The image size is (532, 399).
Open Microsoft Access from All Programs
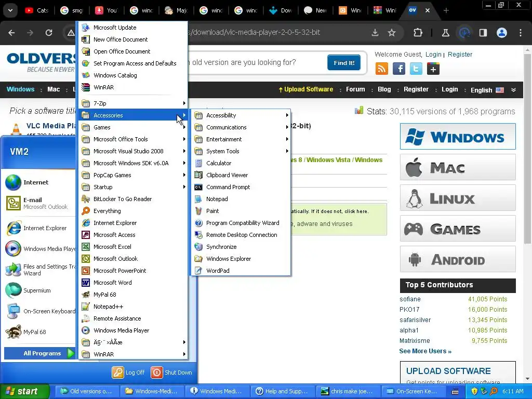coord(133,235)
